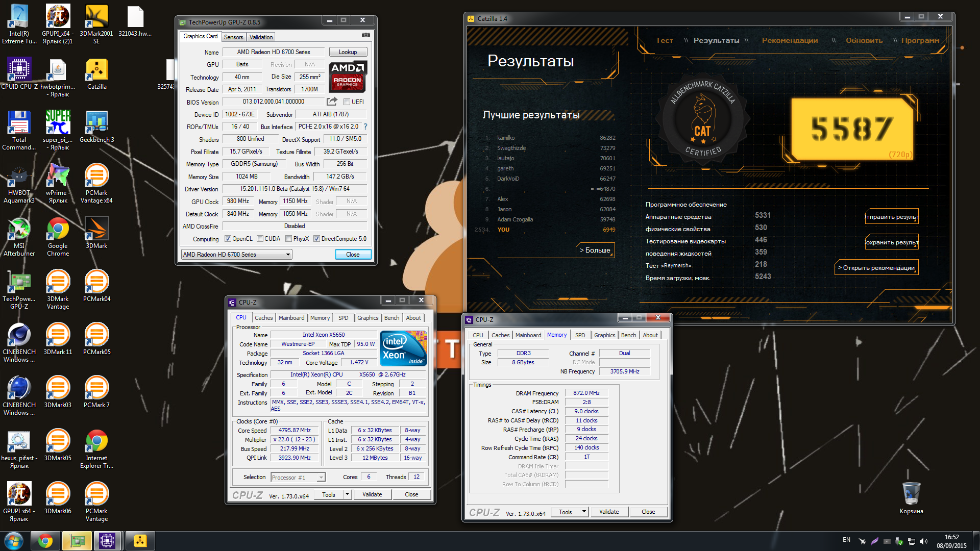Open the Geekbench 3 desktop icon
This screenshot has height=551, width=980.
pos(96,126)
